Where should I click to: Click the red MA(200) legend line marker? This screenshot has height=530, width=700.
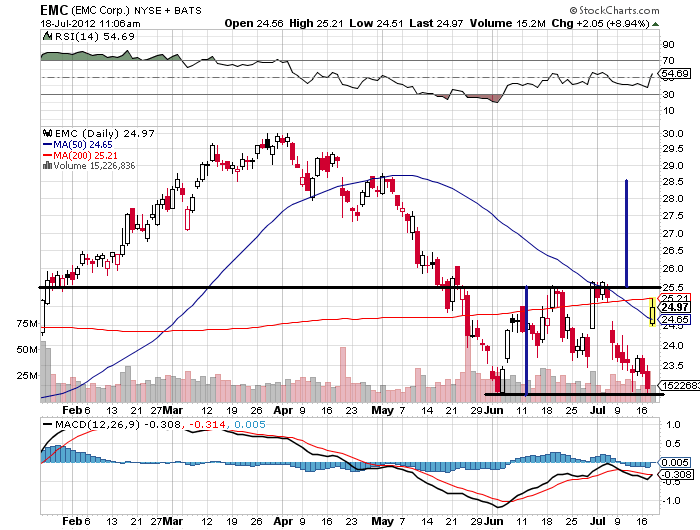[47, 155]
